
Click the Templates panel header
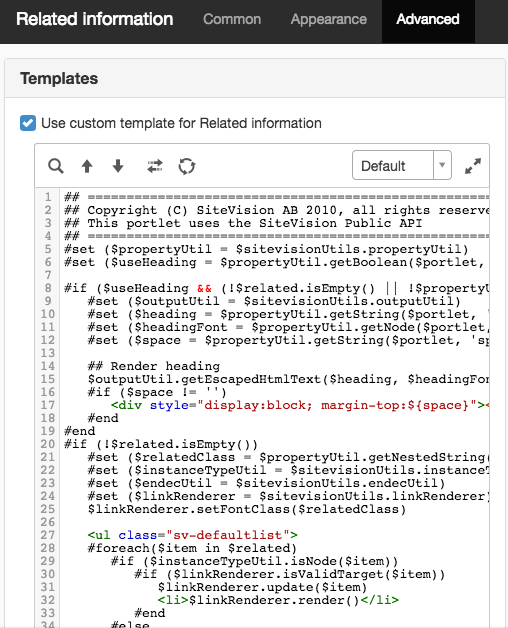255,78
